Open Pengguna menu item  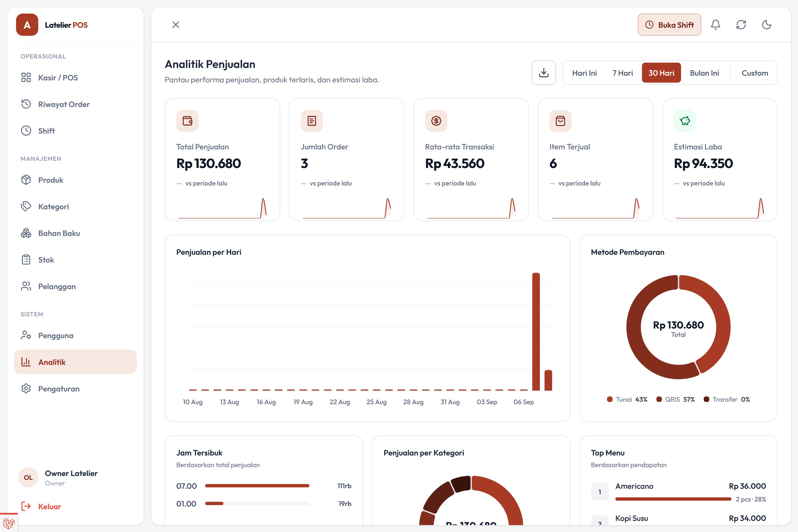coord(75,335)
